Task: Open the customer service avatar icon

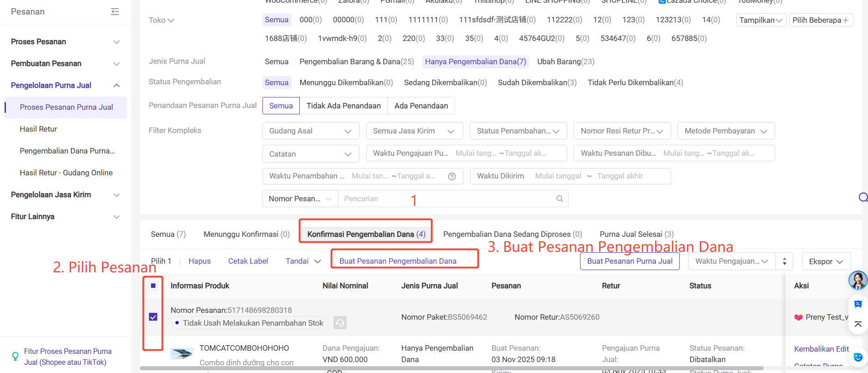Action: [858, 280]
